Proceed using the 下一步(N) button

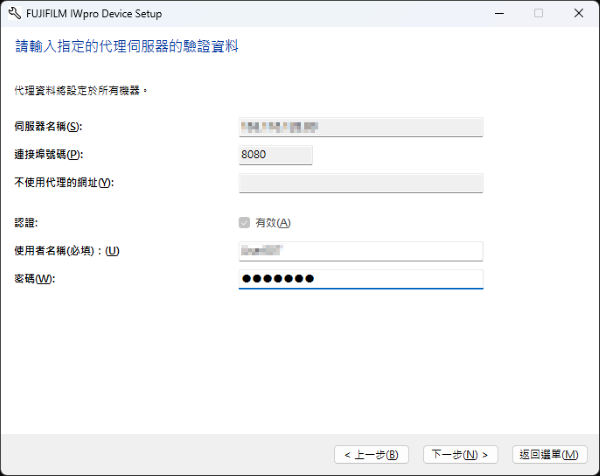click(460, 454)
